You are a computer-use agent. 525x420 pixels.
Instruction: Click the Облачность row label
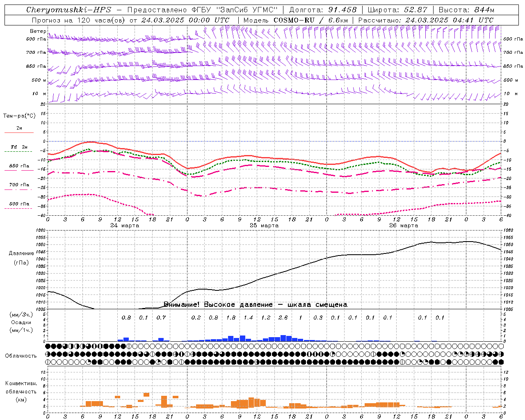(21, 356)
